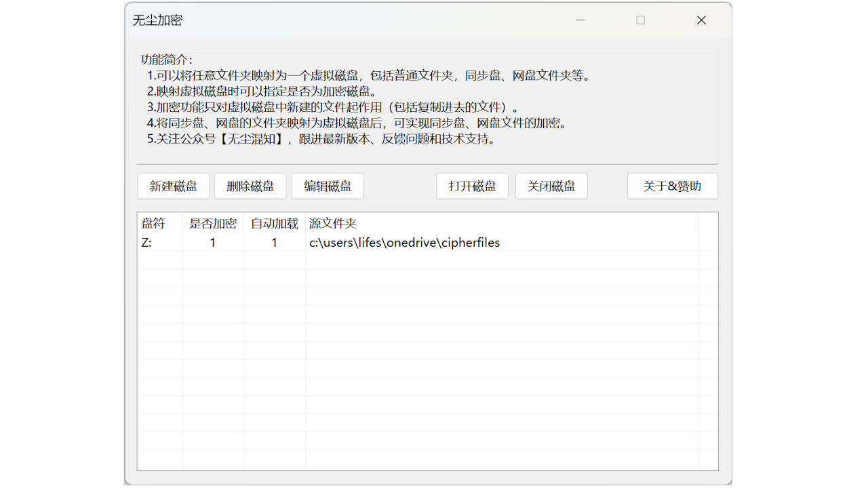This screenshot has height=488, width=868.
Task: Select the cipherfiles source folder path
Action: tap(404, 243)
